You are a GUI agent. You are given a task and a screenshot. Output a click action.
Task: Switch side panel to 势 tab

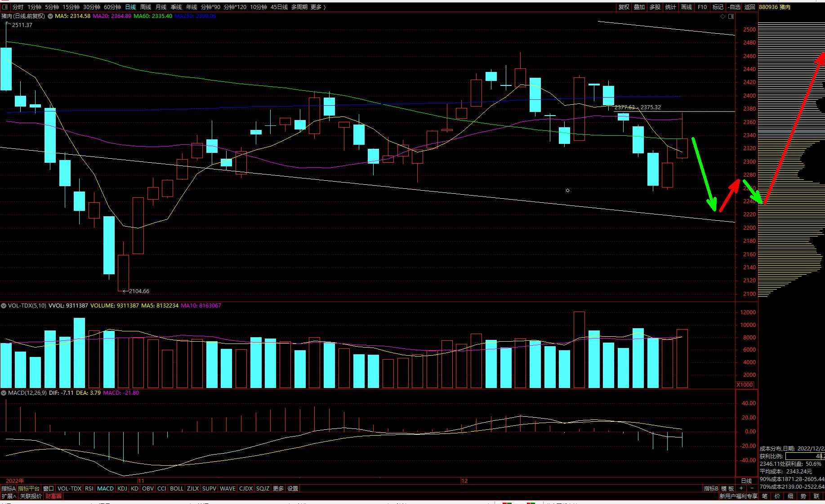coord(803,496)
